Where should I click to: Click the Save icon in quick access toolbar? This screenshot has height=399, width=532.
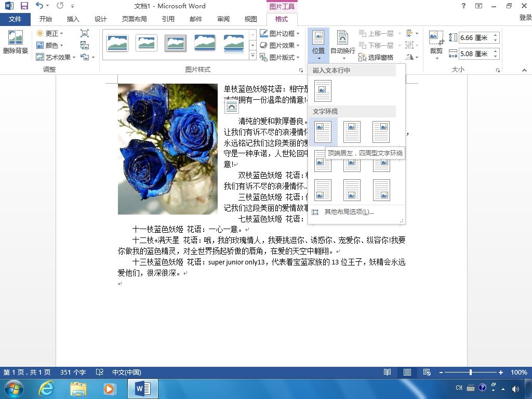click(x=24, y=6)
